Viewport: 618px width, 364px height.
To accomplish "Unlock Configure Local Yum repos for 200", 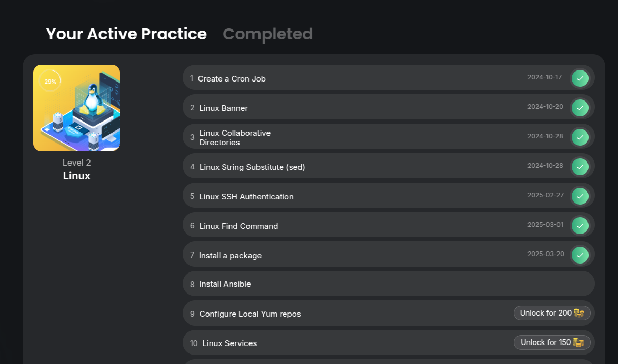I will (552, 313).
